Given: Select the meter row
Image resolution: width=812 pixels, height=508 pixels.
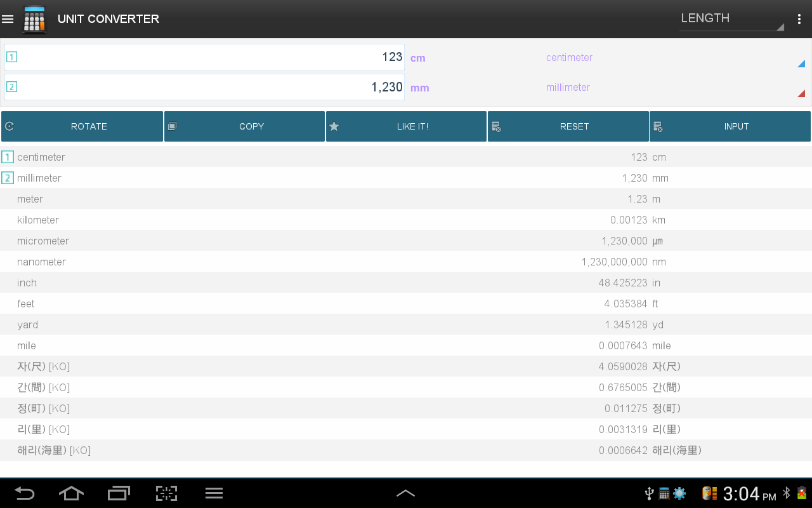Looking at the screenshot, I should click(x=406, y=199).
